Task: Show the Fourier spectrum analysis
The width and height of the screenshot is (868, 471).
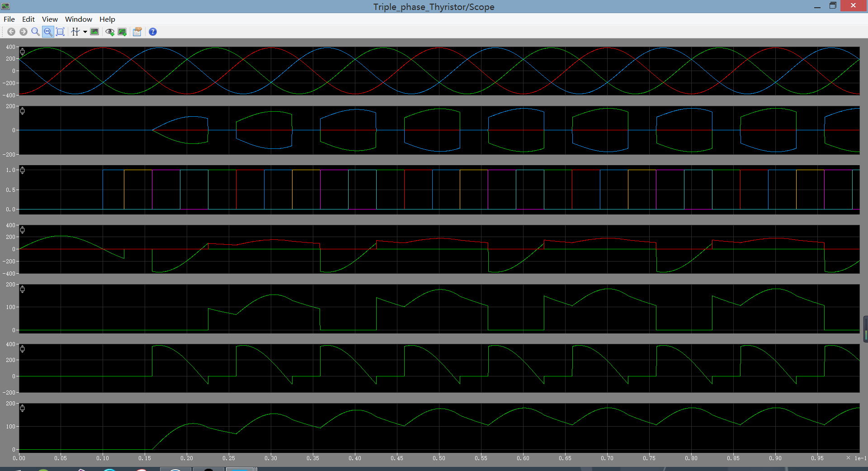Action: (94, 32)
